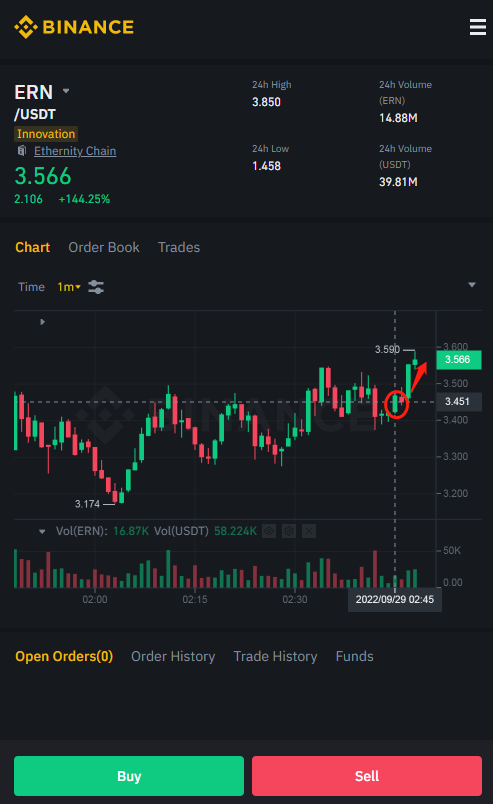Expand the ERN trading pair selector
The width and height of the screenshot is (493, 804).
pyautogui.click(x=66, y=91)
